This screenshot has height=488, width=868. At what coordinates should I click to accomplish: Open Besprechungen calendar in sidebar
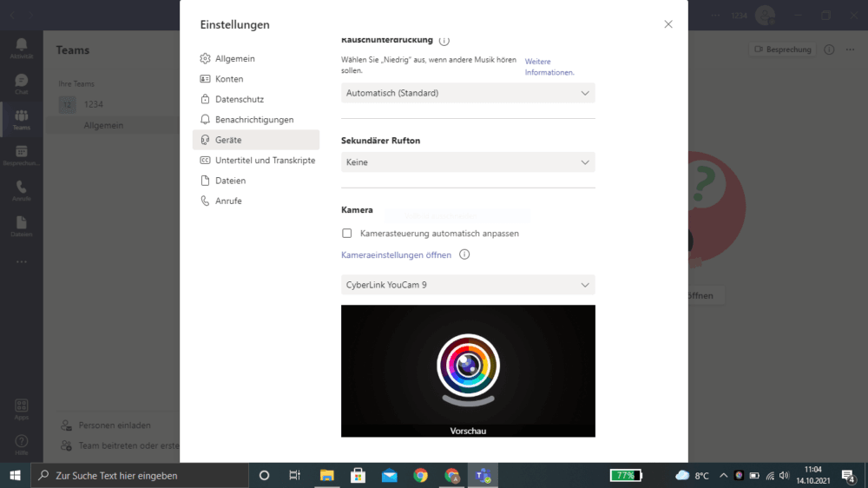pyautogui.click(x=21, y=155)
